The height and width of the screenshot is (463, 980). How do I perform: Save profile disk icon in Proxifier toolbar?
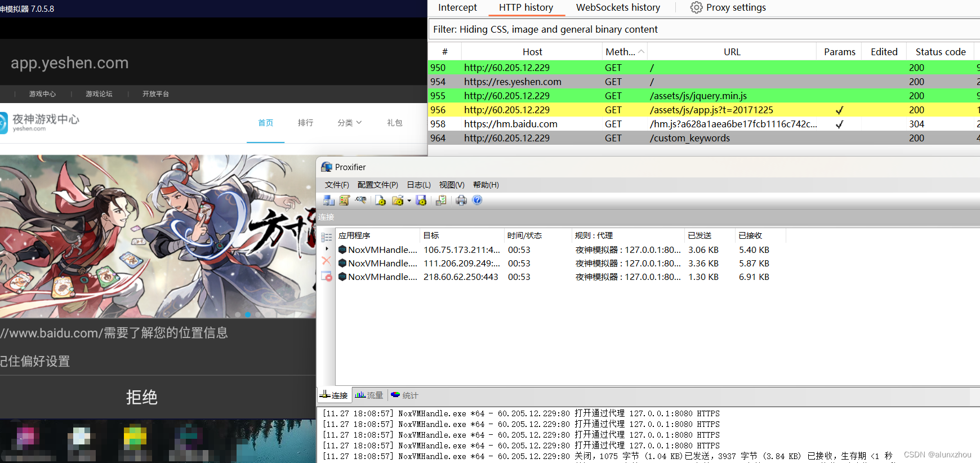point(421,201)
